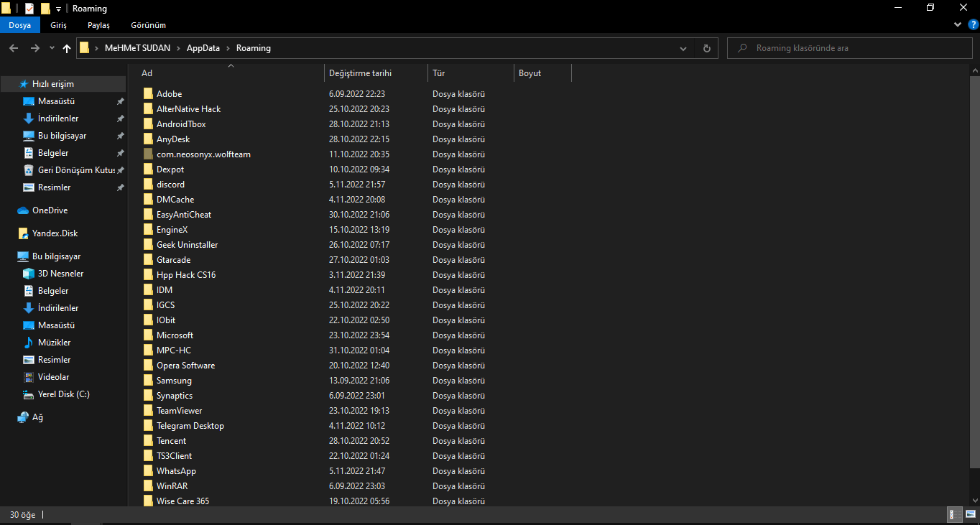
Task: Open Yerel Disk (C:) drive
Action: coord(63,394)
